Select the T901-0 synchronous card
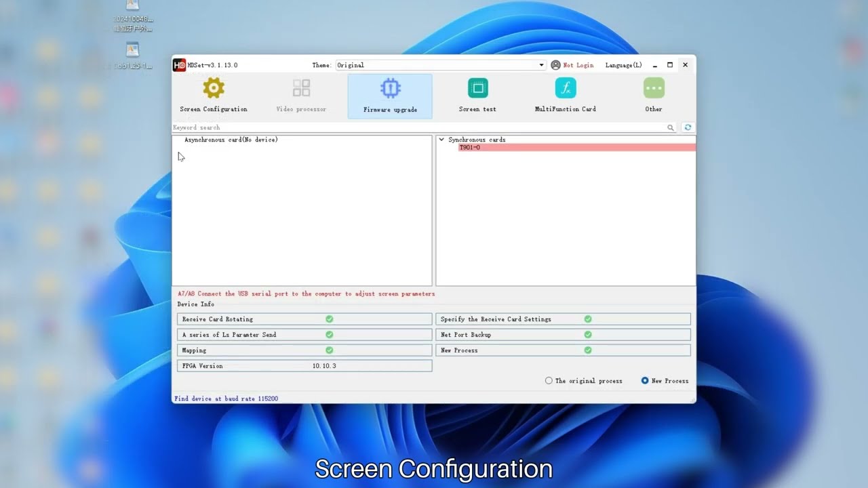 [x=576, y=147]
